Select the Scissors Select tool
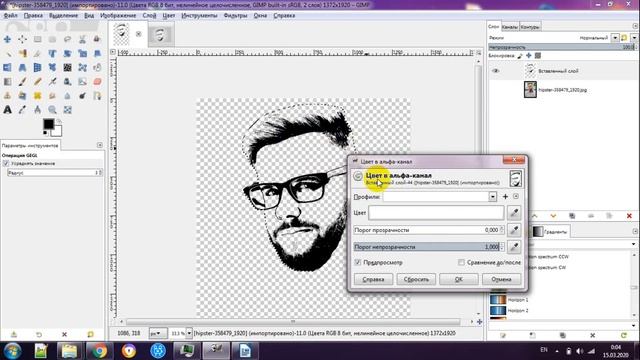 pos(82,39)
